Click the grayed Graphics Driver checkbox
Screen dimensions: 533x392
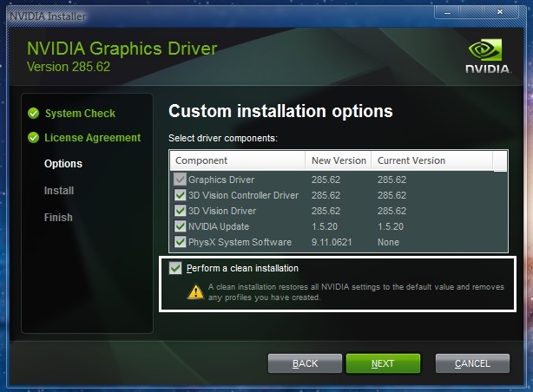click(180, 180)
